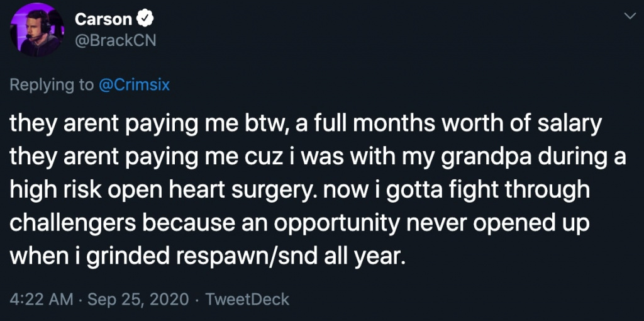Click the verified badge beside Carson

[144, 20]
